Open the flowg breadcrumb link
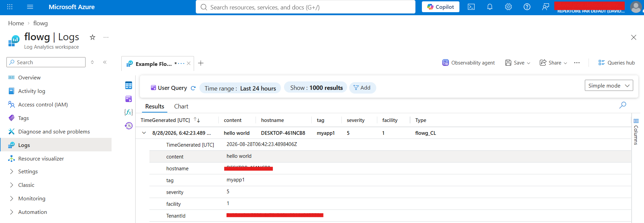Viewport: 644px width, 223px height. 41,23
